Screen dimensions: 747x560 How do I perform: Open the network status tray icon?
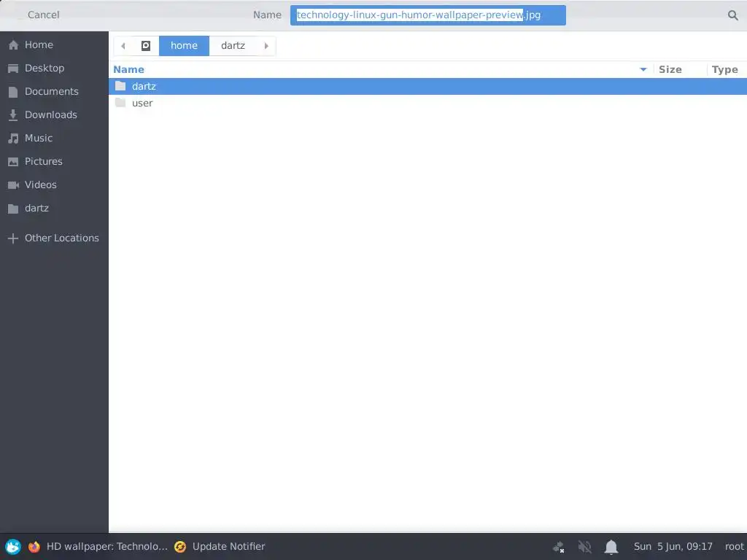pyautogui.click(x=558, y=547)
